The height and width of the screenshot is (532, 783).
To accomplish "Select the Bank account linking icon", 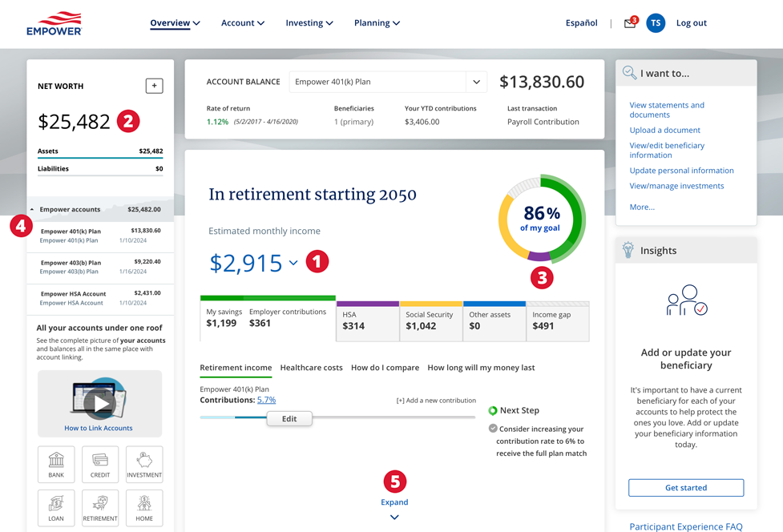I will [56, 464].
